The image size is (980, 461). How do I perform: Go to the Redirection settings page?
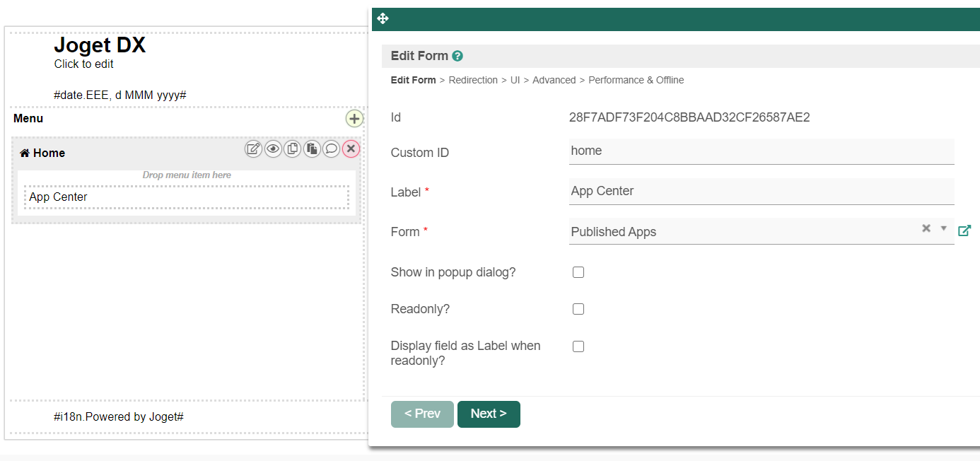pos(473,80)
